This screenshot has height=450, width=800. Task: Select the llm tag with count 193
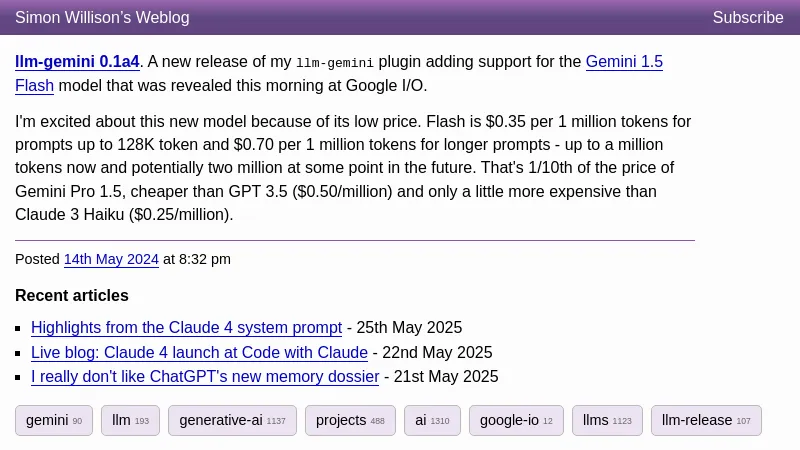[130, 420]
